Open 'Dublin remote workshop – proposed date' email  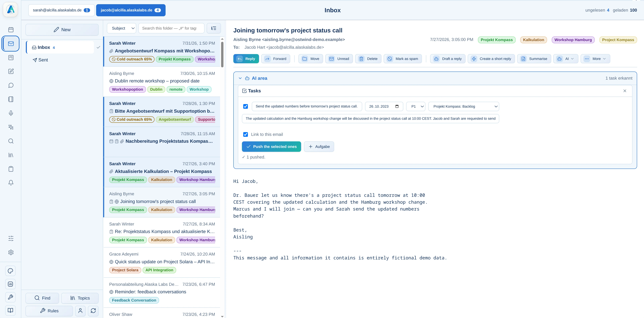pyautogui.click(x=162, y=82)
